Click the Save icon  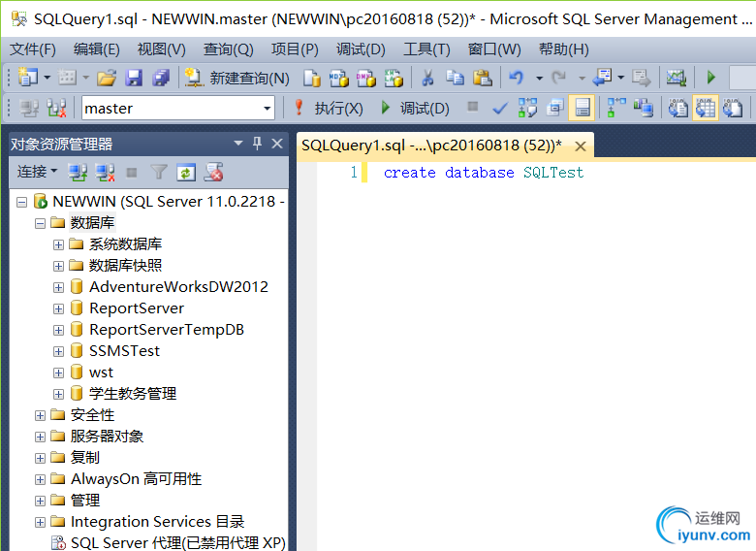click(134, 78)
